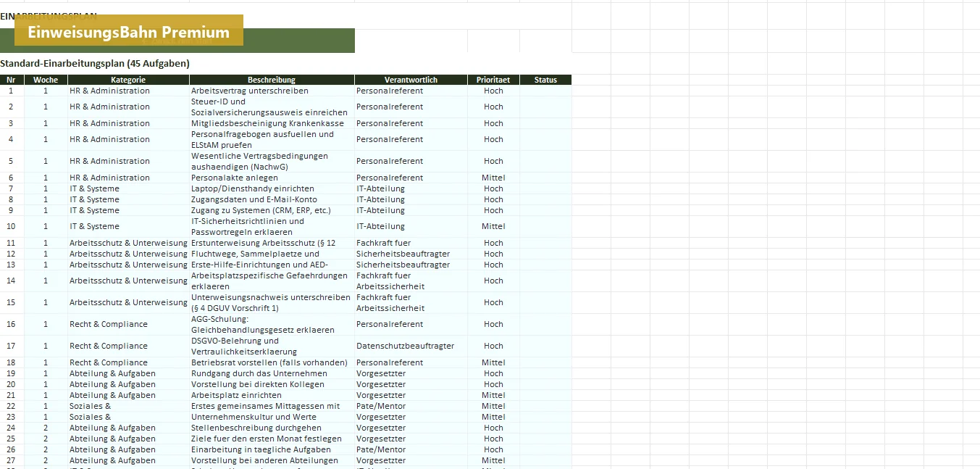
Task: Click the Status cell for Laptop/Diensthandy einrichten
Action: 545,188
